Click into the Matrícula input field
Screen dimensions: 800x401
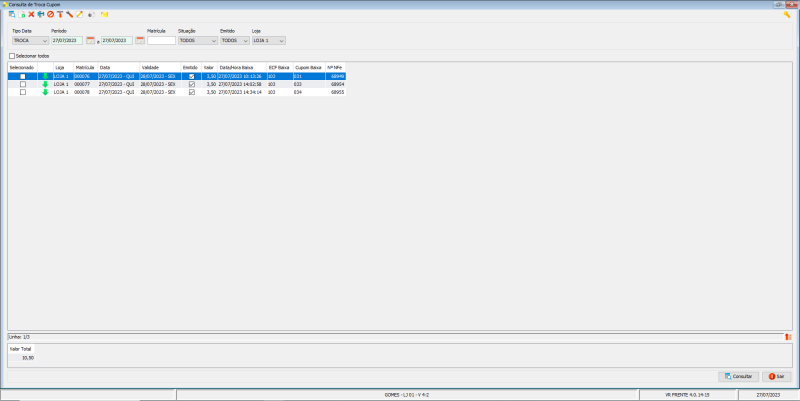[161, 41]
